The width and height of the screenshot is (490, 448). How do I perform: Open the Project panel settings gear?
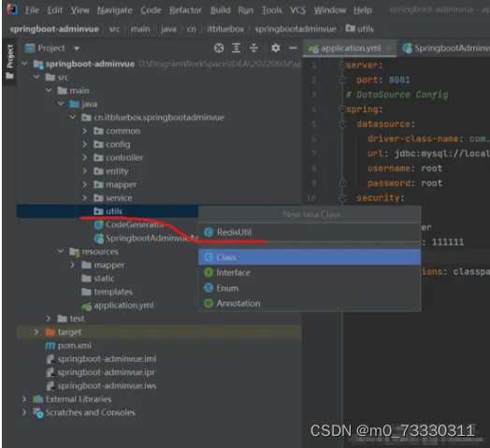[275, 48]
